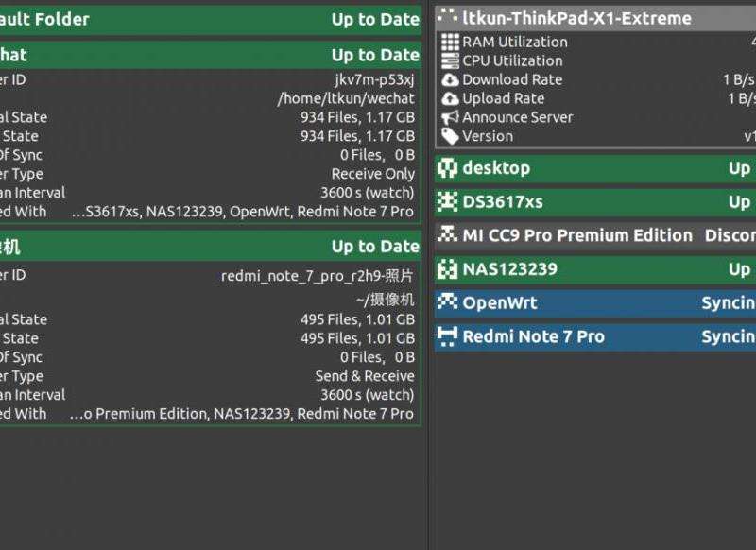Click the RAM Utilization label
The height and width of the screenshot is (550, 756).
click(x=515, y=42)
